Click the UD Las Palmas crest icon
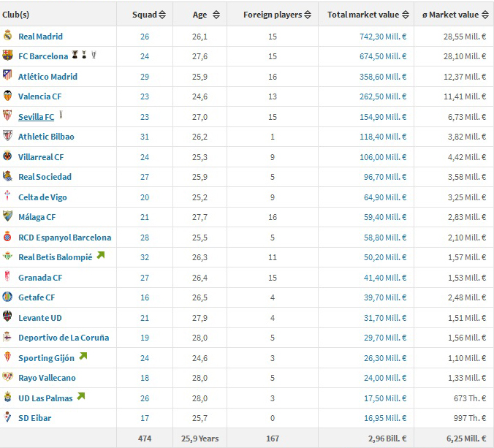The width and height of the screenshot is (494, 448). point(7,397)
